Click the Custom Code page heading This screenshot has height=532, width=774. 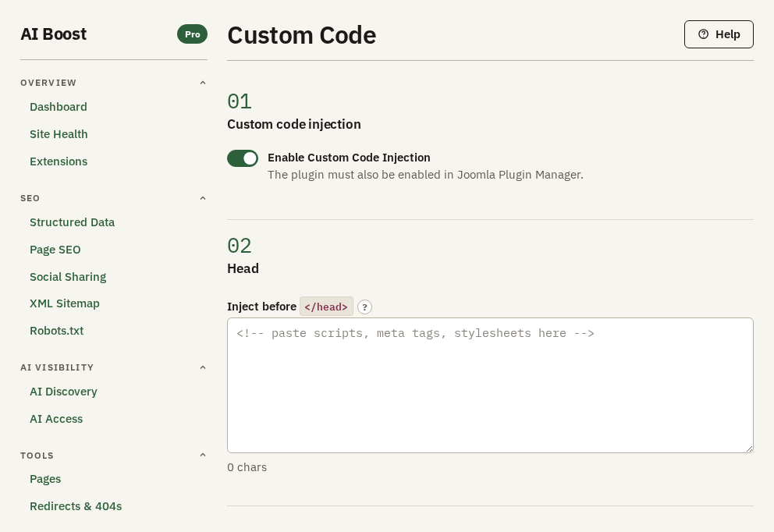[x=302, y=36]
